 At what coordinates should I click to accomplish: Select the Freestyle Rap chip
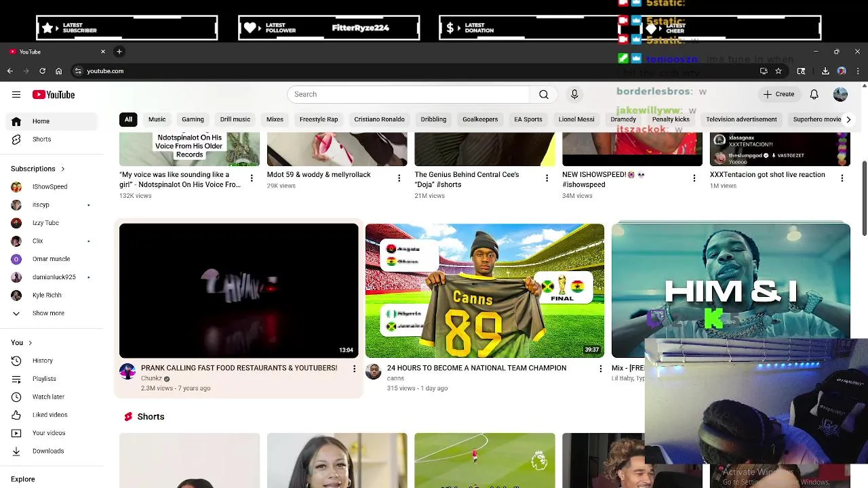[319, 119]
